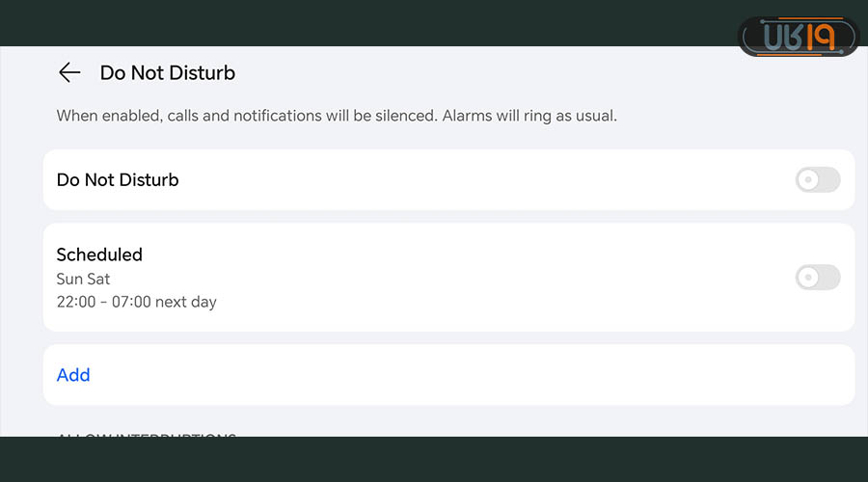Click the Do Not Disturb page header title
Screen dimensions: 868x482
[x=168, y=72]
